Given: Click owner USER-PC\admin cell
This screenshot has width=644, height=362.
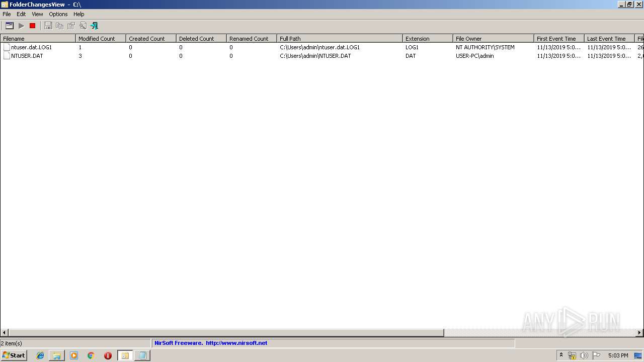Looking at the screenshot, I should 475,56.
